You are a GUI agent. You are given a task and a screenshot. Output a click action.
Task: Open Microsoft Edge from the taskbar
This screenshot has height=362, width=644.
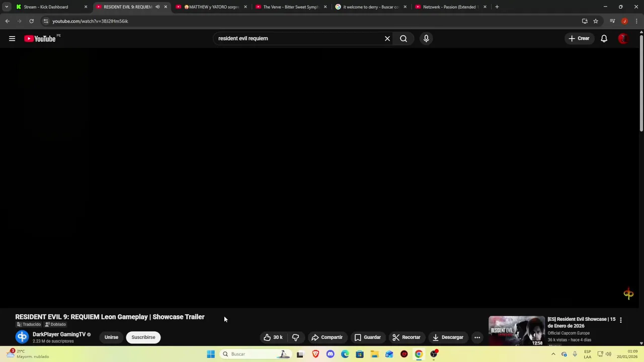tap(345, 354)
